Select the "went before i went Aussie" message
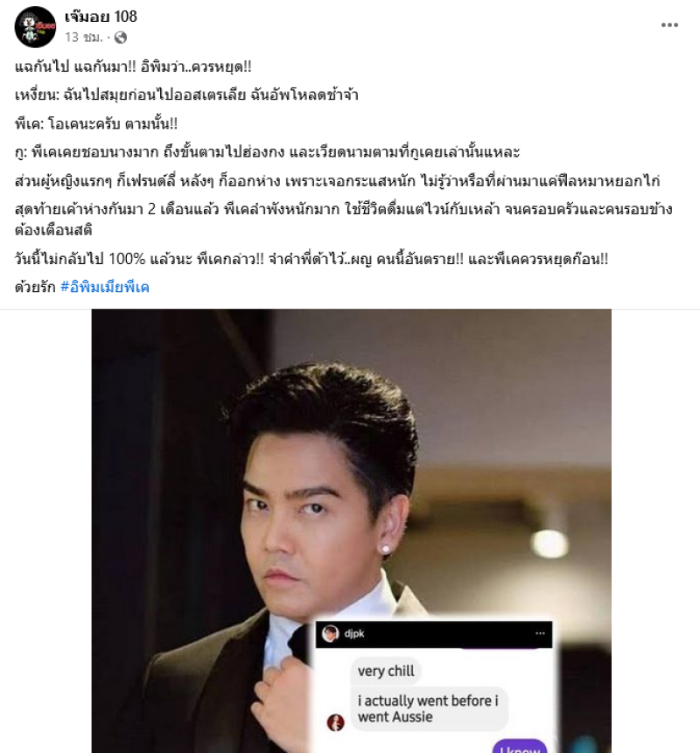The height and width of the screenshot is (753, 700). click(x=429, y=708)
